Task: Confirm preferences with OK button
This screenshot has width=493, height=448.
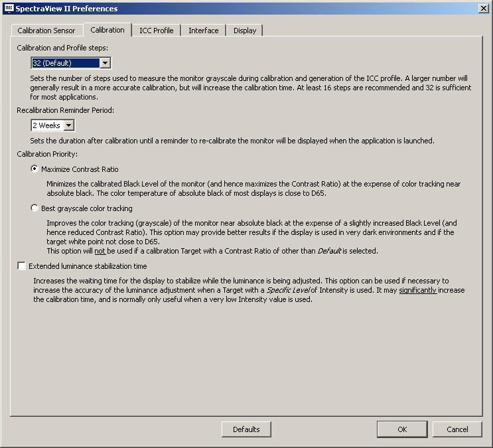Action: click(402, 429)
